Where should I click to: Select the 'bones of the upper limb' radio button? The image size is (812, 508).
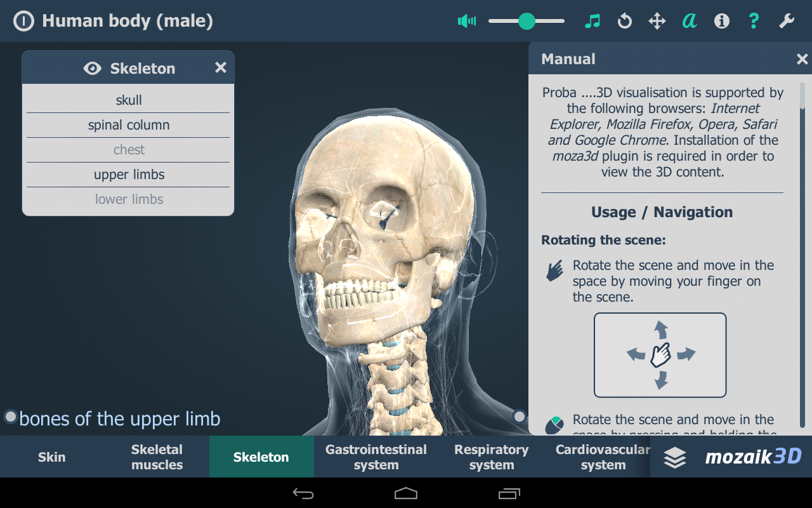coord(10,417)
